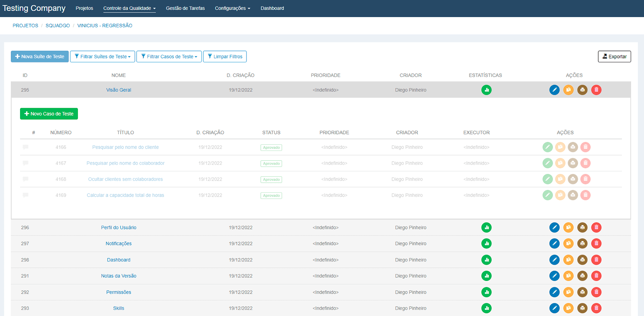Open the Configurações menu
644x316 pixels.
232,8
